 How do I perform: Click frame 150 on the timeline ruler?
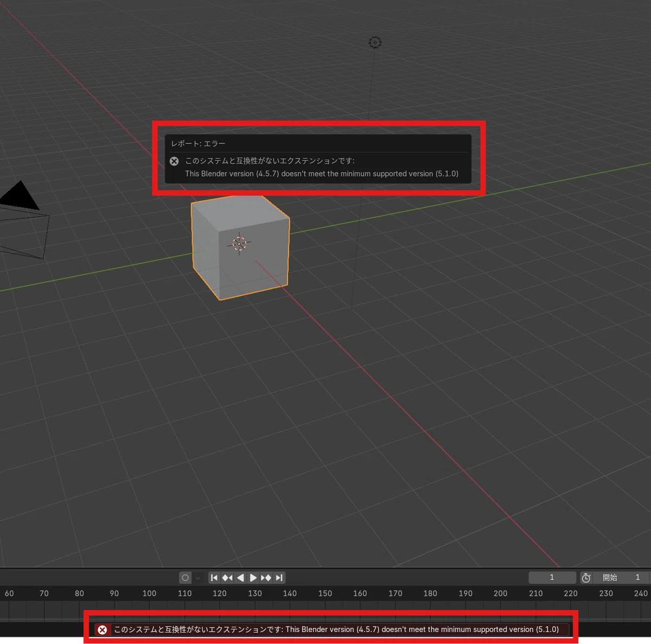click(325, 594)
